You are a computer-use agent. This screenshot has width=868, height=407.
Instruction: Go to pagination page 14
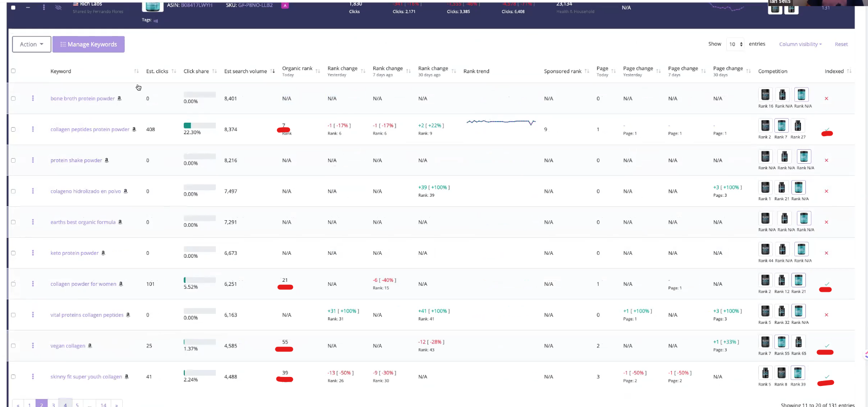point(103,404)
